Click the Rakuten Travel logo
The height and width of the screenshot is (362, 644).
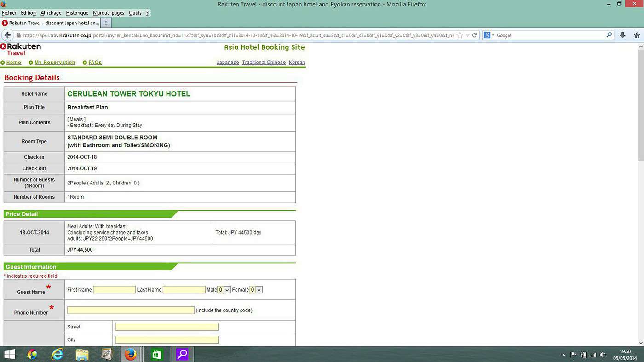point(21,49)
